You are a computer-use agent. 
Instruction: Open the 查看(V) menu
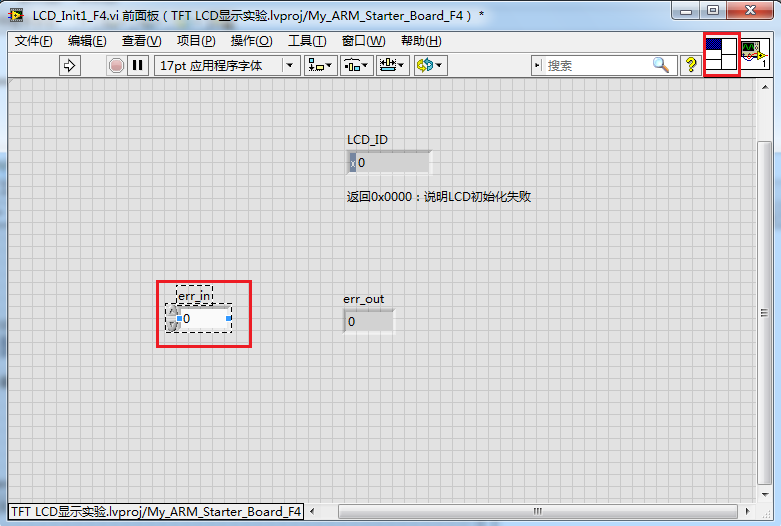tap(141, 41)
